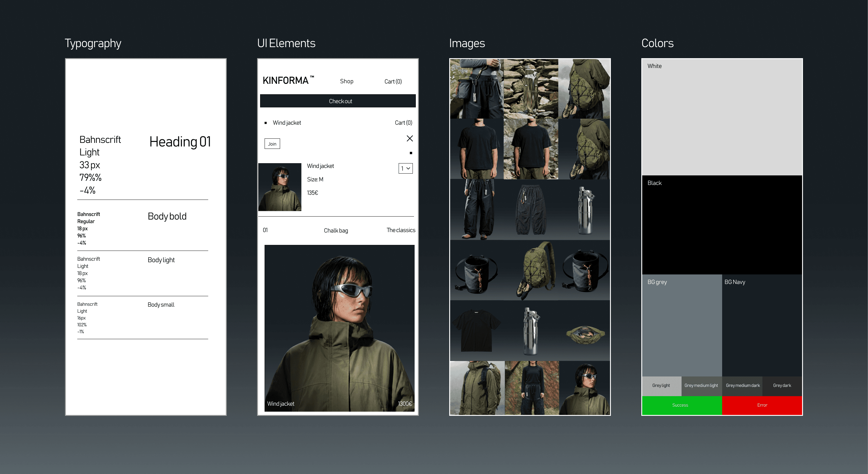This screenshot has height=474, width=868.
Task: Select the cart Wind jacket thumbnail
Action: click(x=280, y=187)
